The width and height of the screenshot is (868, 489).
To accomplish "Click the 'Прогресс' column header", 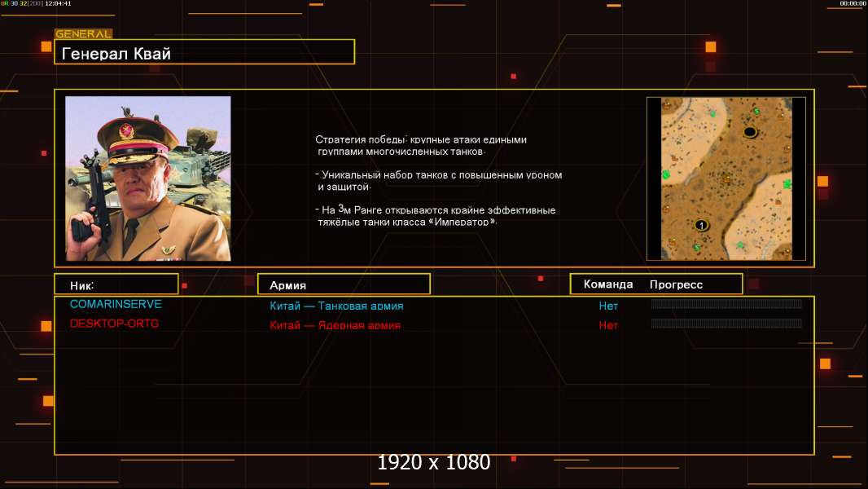I will pyautogui.click(x=676, y=284).
